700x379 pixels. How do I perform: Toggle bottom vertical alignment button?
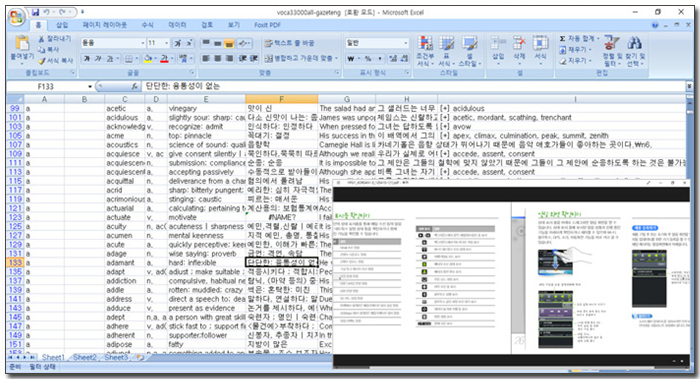[229, 43]
